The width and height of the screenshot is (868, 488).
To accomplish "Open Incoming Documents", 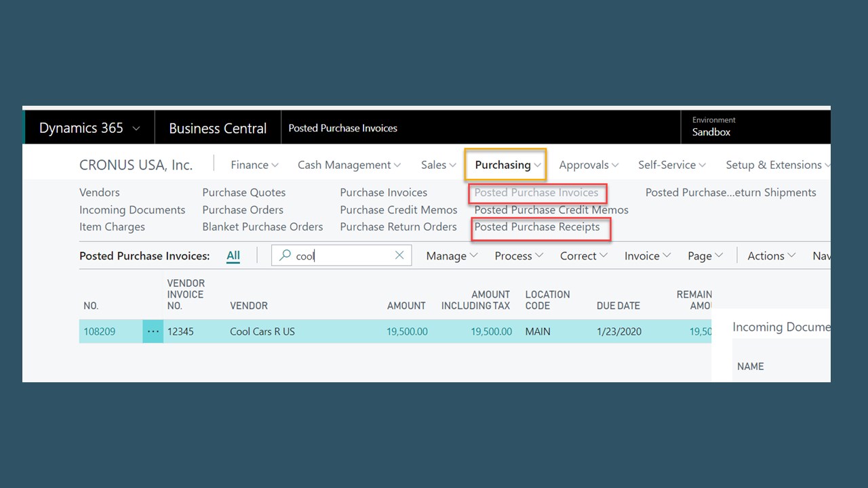I will point(132,210).
